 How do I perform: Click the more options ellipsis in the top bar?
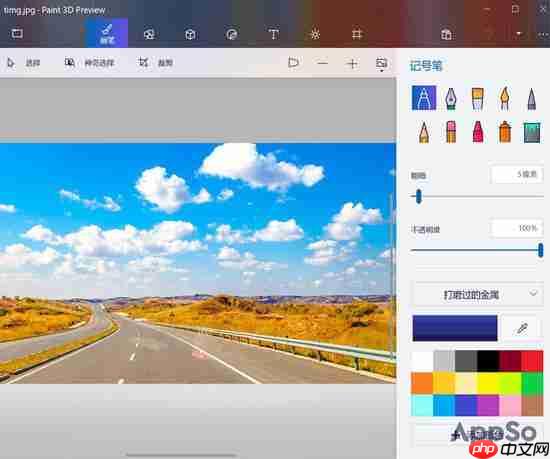[543, 34]
